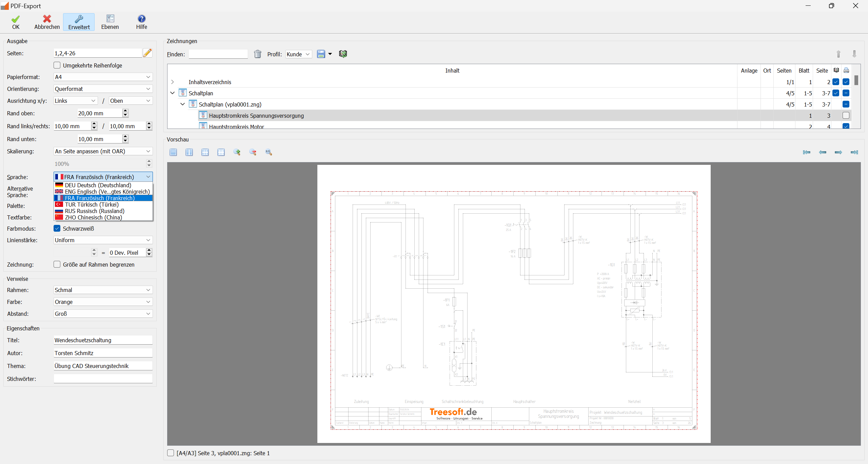Select TUR Türkisch in the language list

pos(92,205)
